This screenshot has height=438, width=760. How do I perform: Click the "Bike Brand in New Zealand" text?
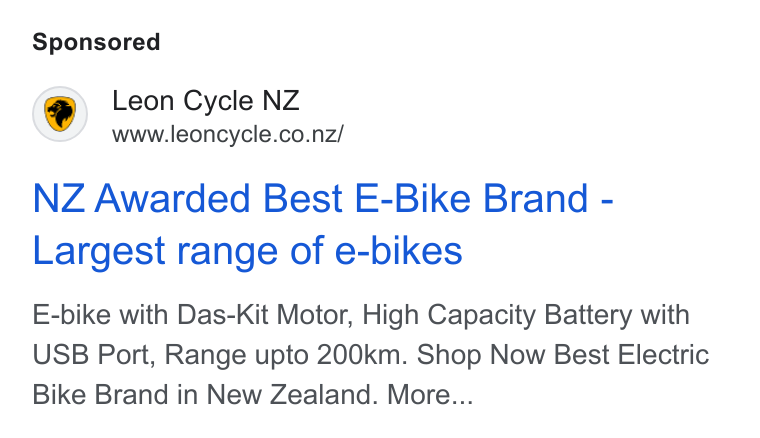(x=205, y=394)
